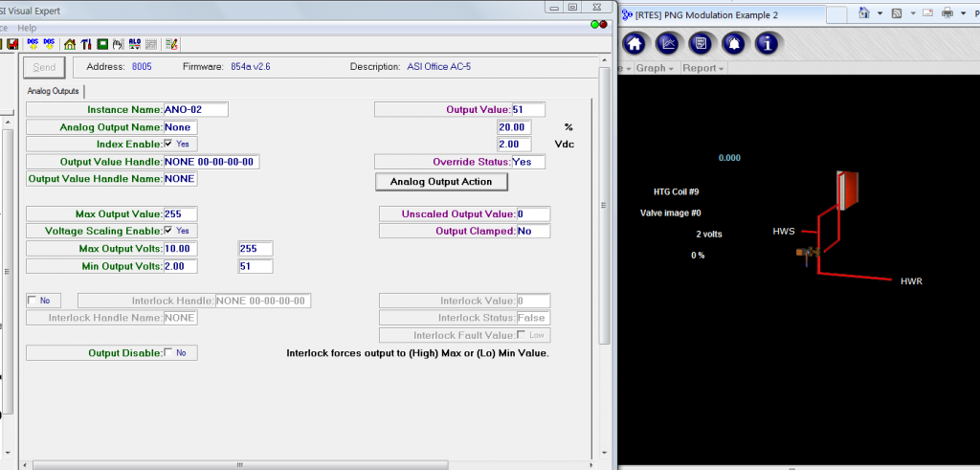This screenshot has height=470, width=980.
Task: Click the blue home round button
Action: (636, 43)
